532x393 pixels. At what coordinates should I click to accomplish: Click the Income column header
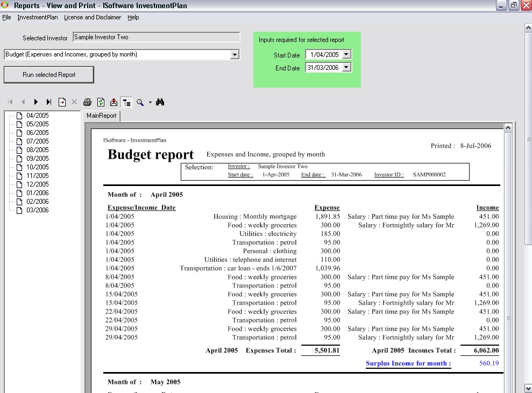tap(487, 208)
